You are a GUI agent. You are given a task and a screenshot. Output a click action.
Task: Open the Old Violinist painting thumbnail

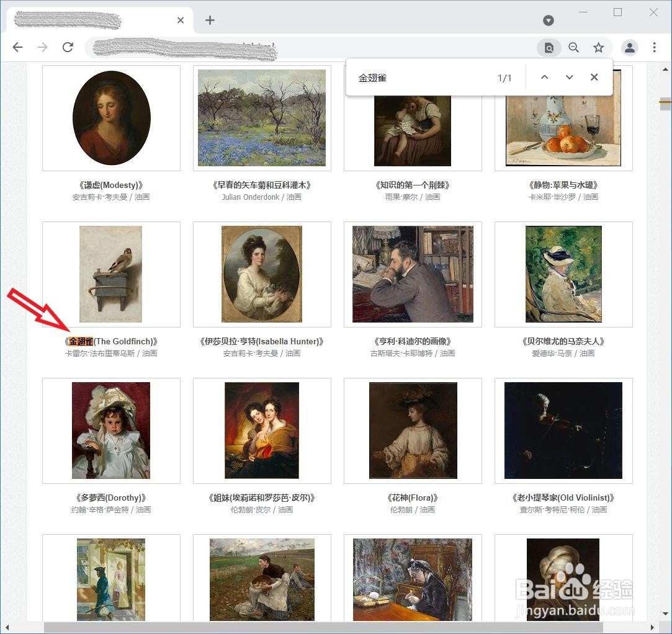[x=563, y=431]
